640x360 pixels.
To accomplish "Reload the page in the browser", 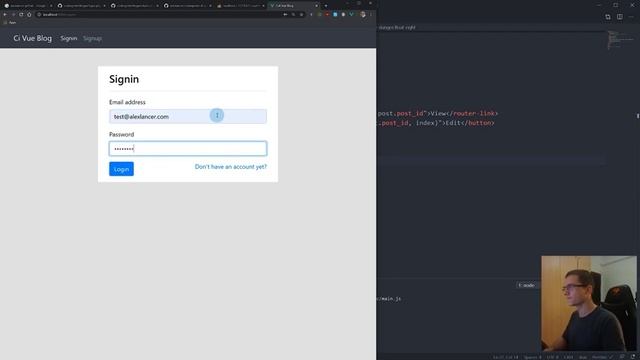I will [x=21, y=14].
